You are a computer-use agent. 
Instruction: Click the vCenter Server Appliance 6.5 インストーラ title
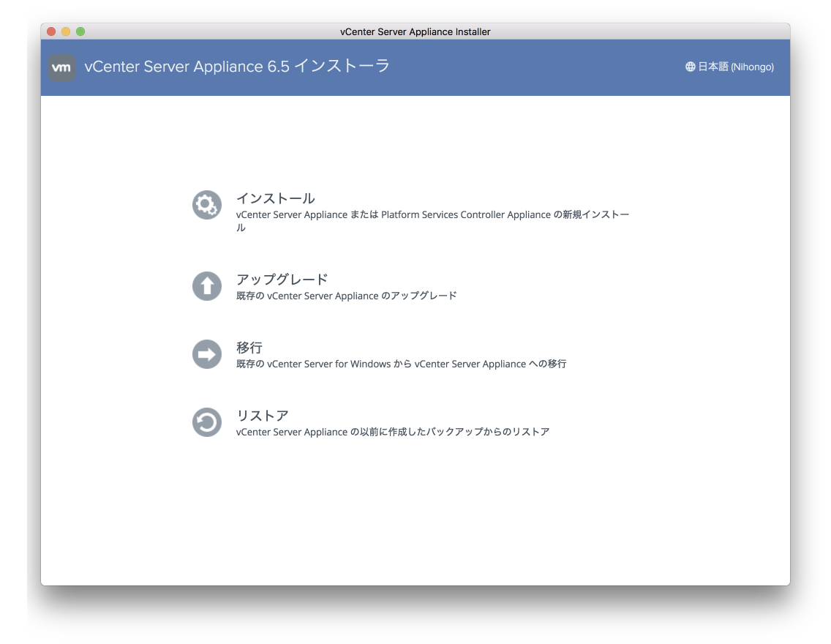[x=237, y=67]
